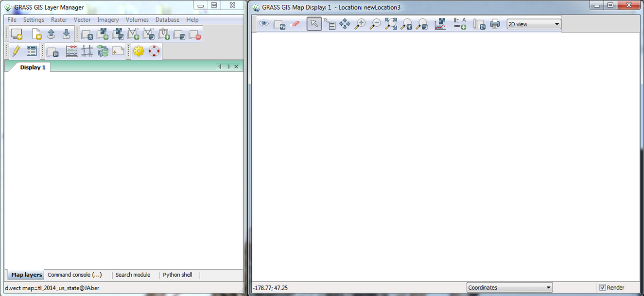Print map display icon
The width and height of the screenshot is (644, 296).
495,24
